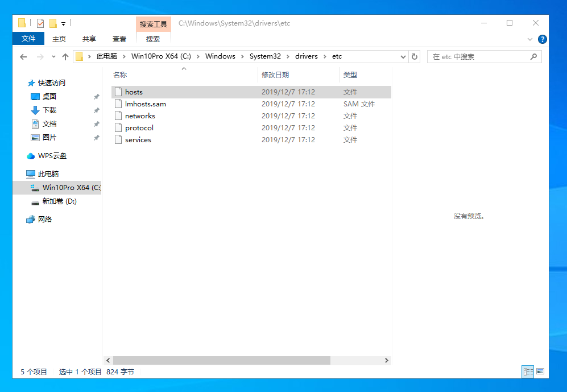567x392 pixels.
Task: Open Help via the question mark icon
Action: click(x=542, y=39)
